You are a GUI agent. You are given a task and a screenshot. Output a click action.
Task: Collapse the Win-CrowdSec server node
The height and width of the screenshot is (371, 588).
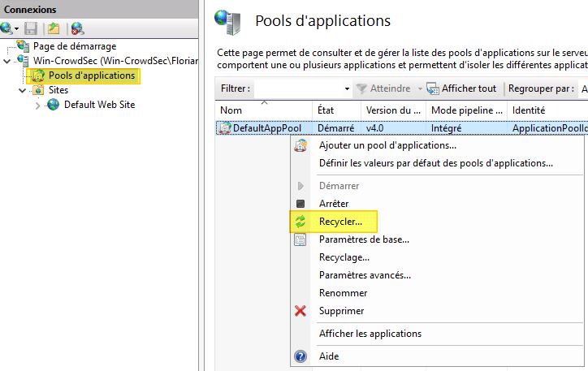[x=7, y=61]
